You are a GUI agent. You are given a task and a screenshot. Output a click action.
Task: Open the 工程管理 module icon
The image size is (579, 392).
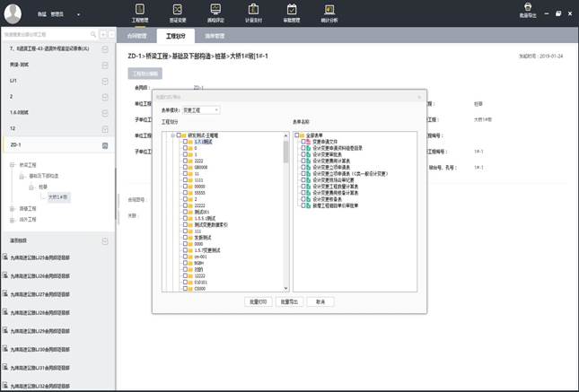coord(140,9)
